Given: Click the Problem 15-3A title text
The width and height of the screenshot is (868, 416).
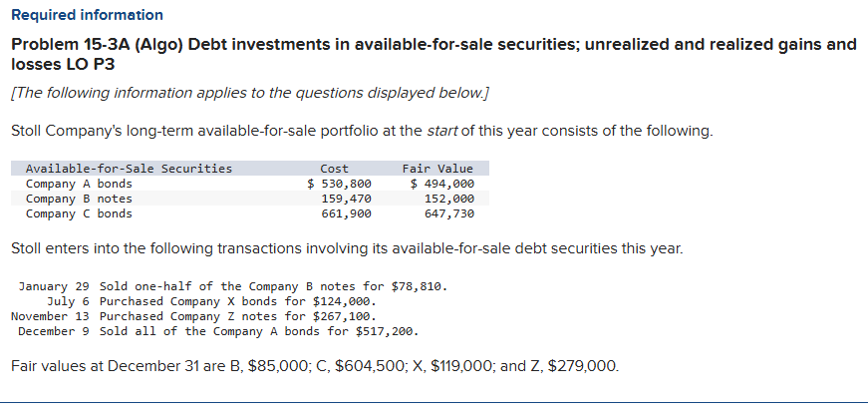Looking at the screenshot, I should point(433,54).
